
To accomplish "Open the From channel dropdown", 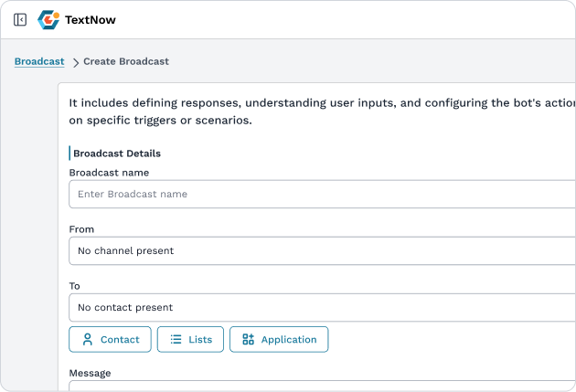I will coord(322,250).
